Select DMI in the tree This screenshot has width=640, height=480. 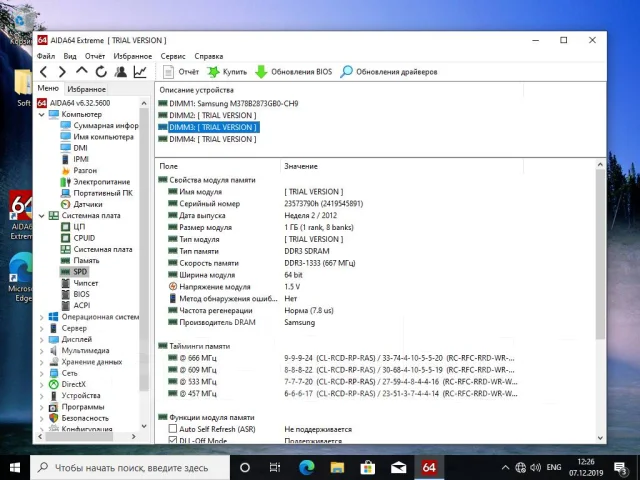pyautogui.click(x=74, y=148)
